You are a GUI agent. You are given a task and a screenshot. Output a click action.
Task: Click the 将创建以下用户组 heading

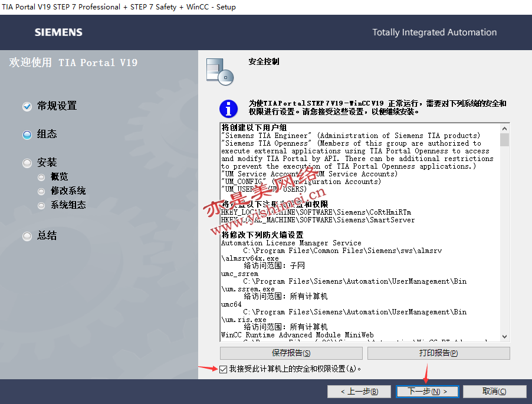[x=254, y=127]
